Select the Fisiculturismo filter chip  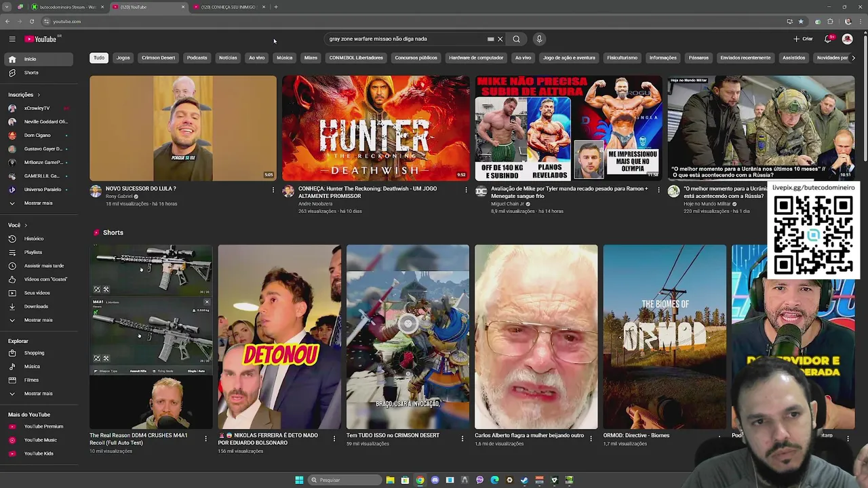(622, 58)
